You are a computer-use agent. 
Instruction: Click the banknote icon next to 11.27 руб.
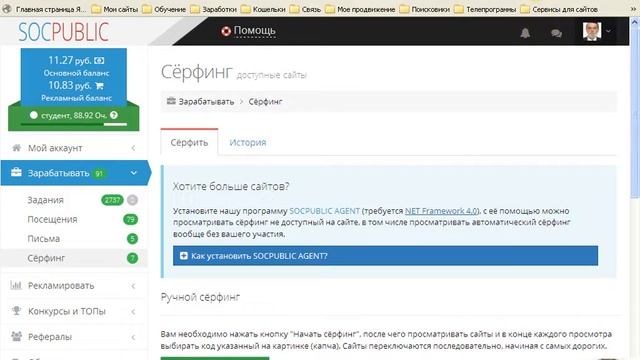[x=99, y=61]
